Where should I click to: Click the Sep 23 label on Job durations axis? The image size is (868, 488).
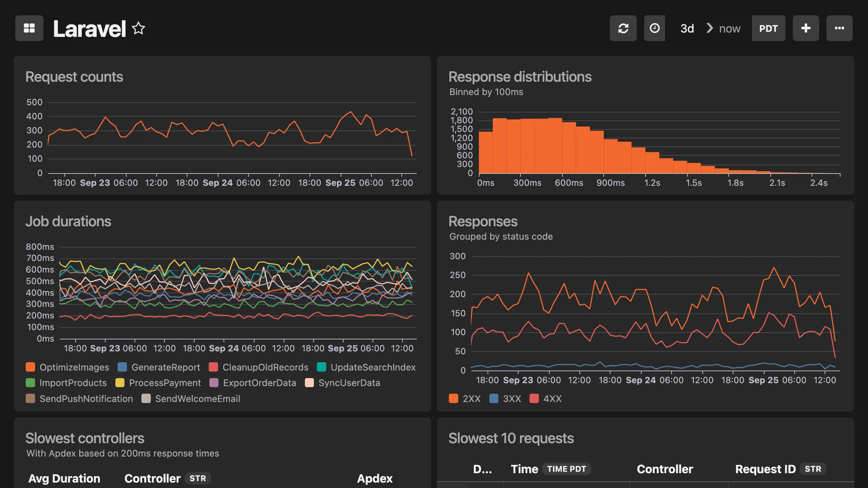(x=105, y=348)
